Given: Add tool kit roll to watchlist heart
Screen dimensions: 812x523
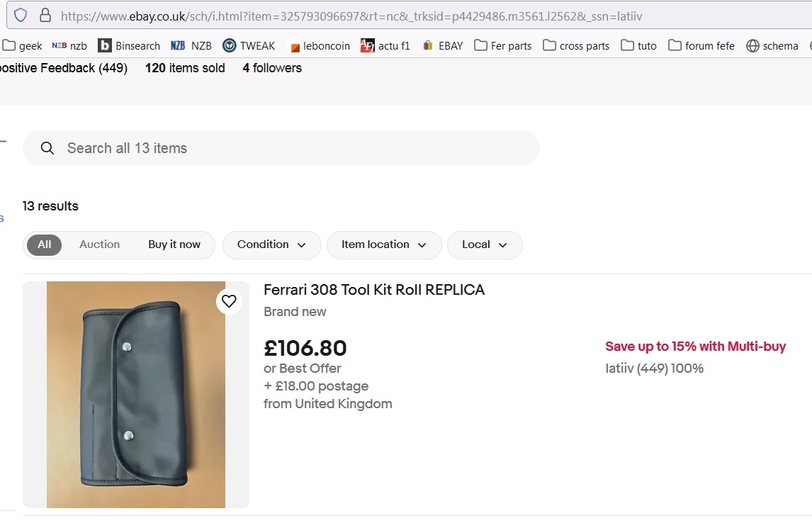Looking at the screenshot, I should (229, 301).
